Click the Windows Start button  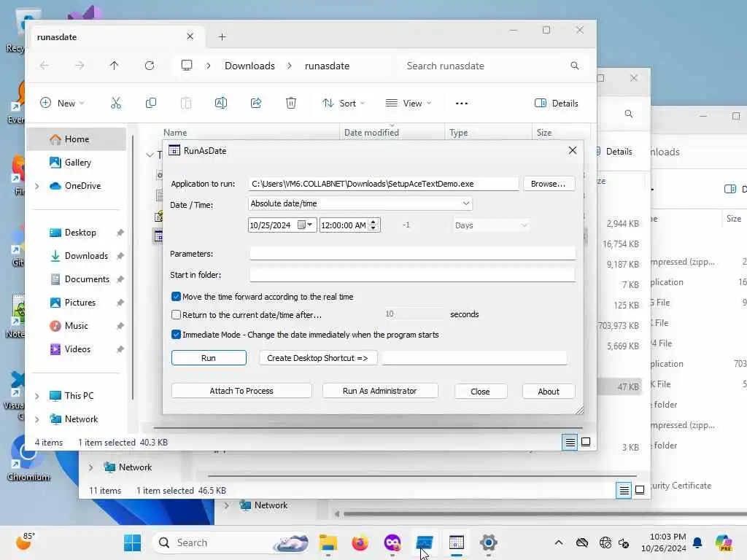[x=132, y=542]
